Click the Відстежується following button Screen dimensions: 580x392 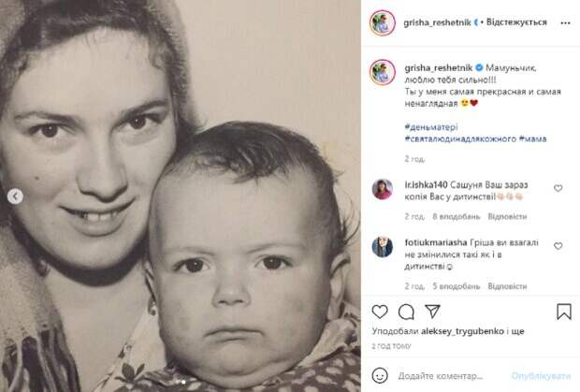(x=516, y=22)
